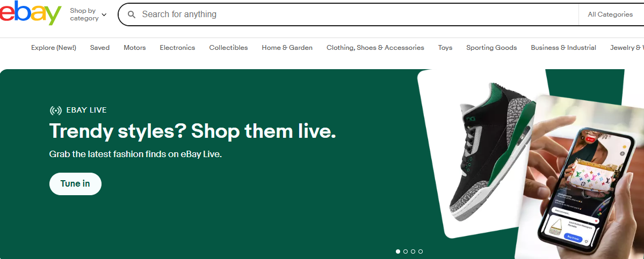Open the Saved menu item

click(100, 48)
